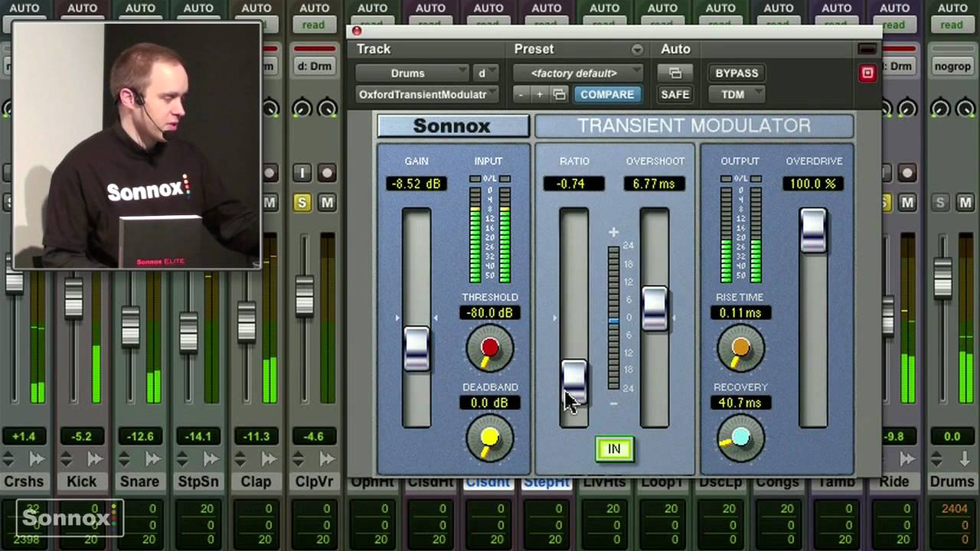Click the OVERDRIVE value field 100.0 %
Viewport: 980px width, 551px height.
point(813,184)
